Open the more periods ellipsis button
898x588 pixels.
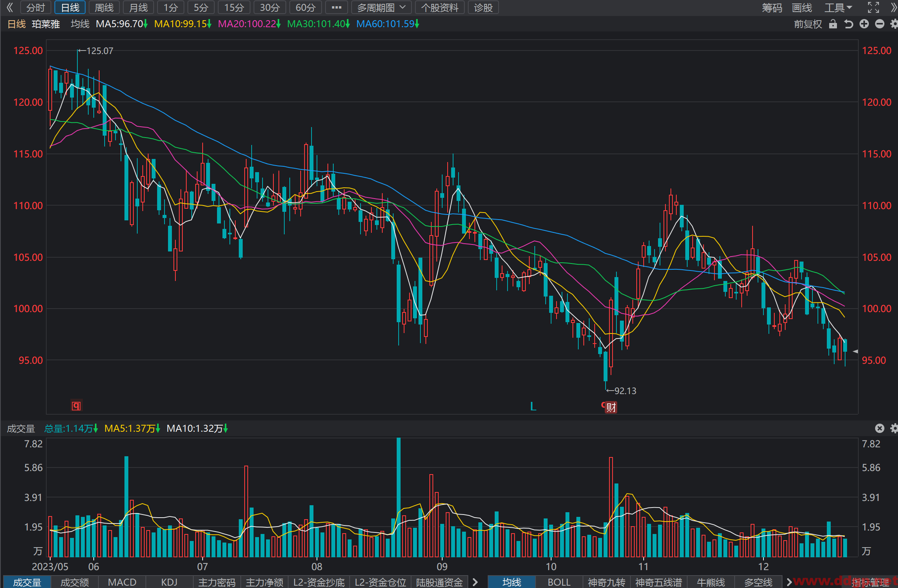click(336, 7)
